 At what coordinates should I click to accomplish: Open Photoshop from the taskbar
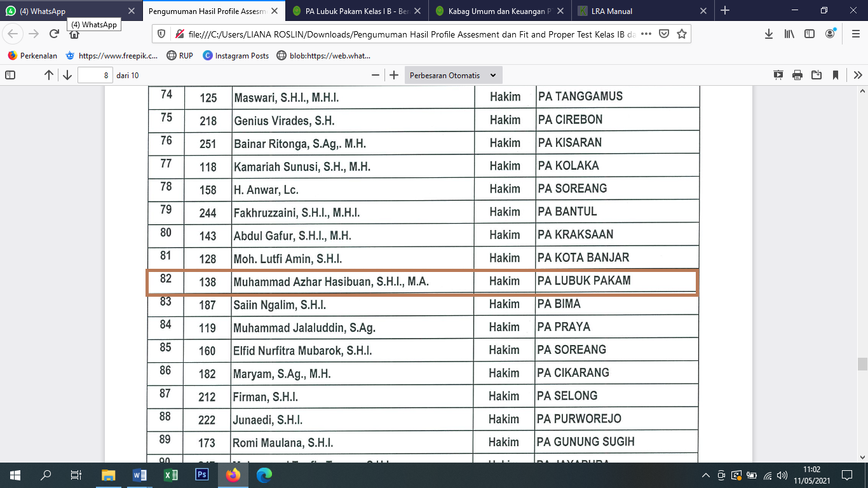coord(202,475)
